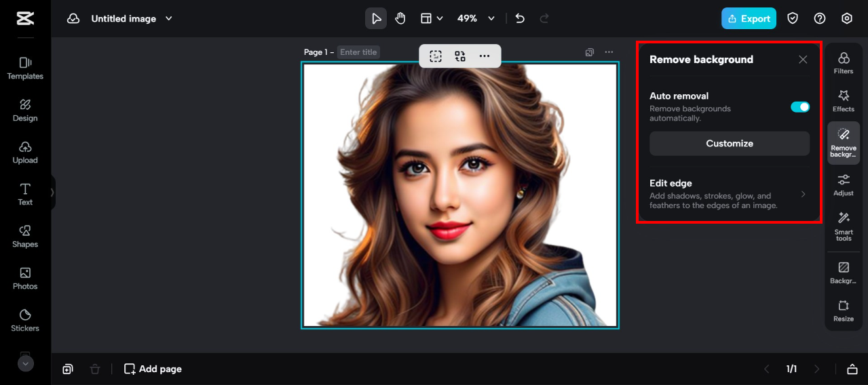Turn off the Auto removal switch
Viewport: 868px width, 385px height.
tap(800, 107)
